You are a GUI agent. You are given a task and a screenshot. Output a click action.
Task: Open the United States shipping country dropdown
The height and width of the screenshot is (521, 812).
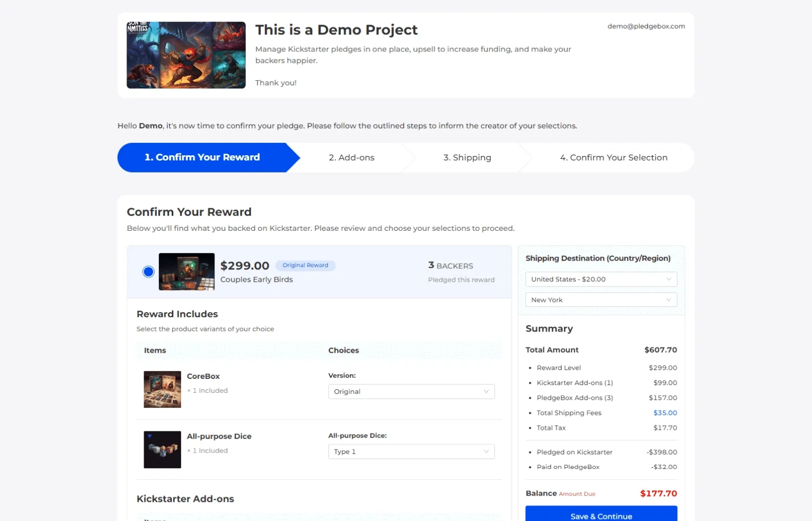[601, 279]
